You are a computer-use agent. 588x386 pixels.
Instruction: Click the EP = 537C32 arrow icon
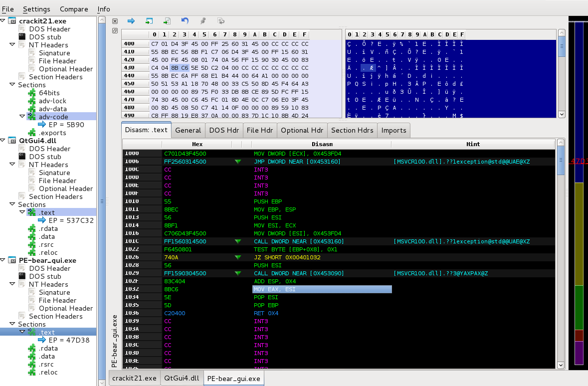tap(41, 220)
